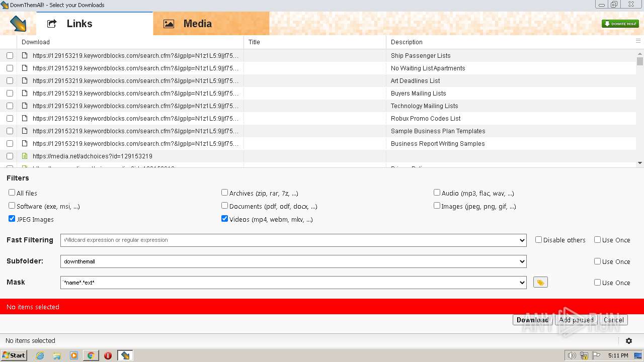644x362 pixels.
Task: Sort by the Description column header
Action: coord(510,42)
